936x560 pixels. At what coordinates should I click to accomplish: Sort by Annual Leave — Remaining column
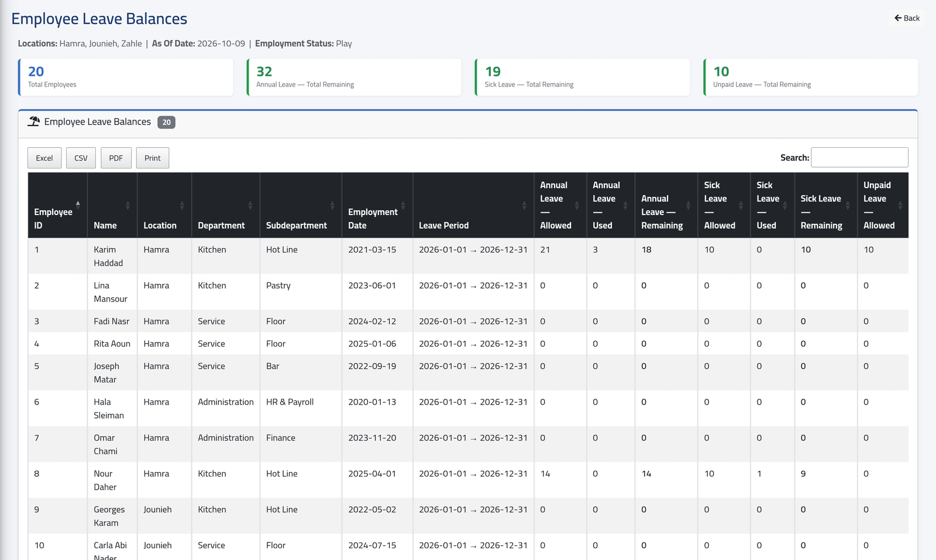pyautogui.click(x=666, y=205)
